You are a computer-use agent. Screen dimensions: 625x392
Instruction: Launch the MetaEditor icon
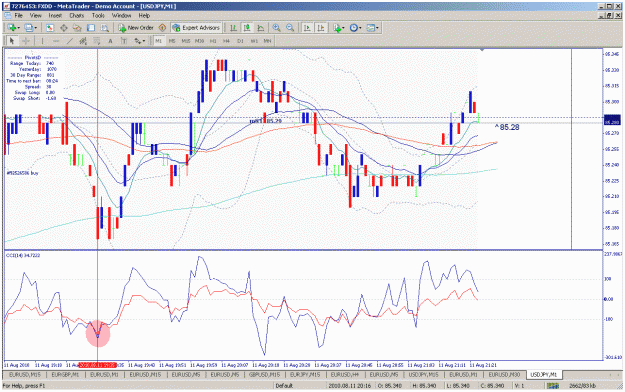[x=162, y=28]
